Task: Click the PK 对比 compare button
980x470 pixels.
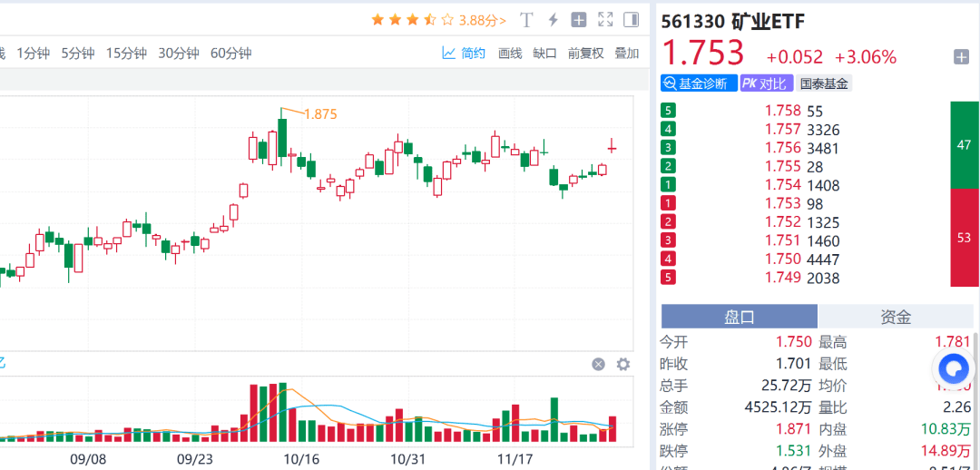Action: (764, 83)
